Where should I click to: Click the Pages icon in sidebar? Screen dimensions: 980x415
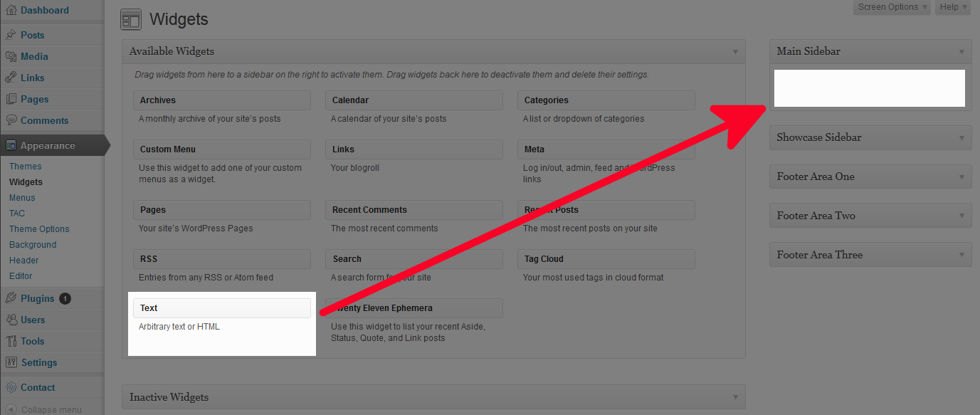click(x=11, y=99)
